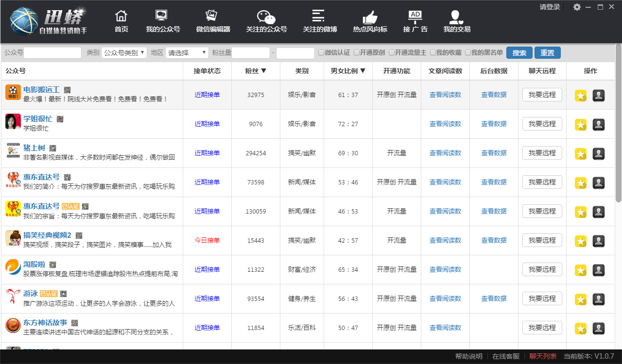
Task: Click the 电影搬运工 avatar thumbnail
Action: coord(13,92)
